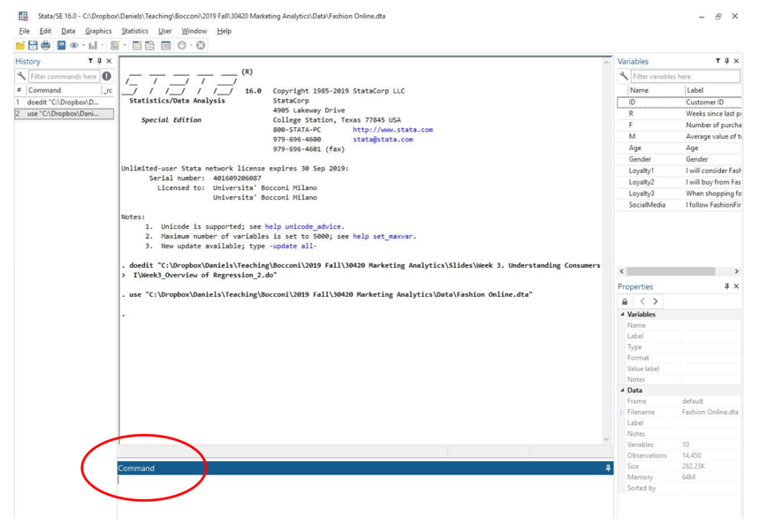The width and height of the screenshot is (760, 532).
Task: Click Results window scroll down arrow
Action: tap(606, 439)
